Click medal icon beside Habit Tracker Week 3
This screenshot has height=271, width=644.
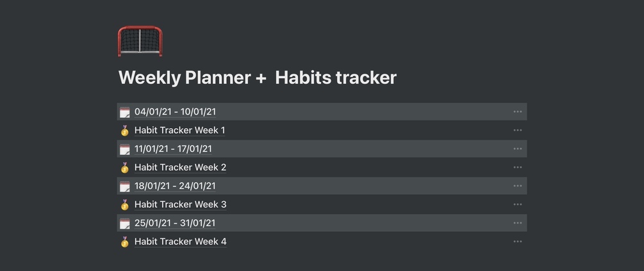pyautogui.click(x=125, y=205)
